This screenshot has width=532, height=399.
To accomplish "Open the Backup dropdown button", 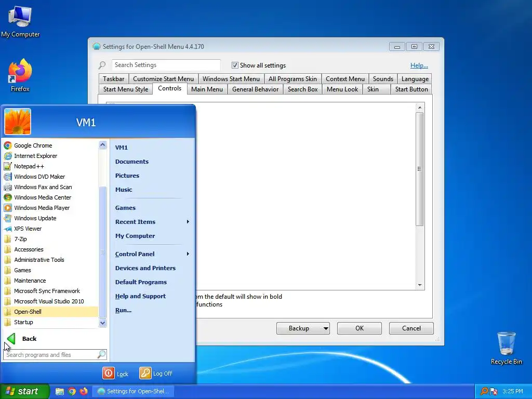I will [303, 328].
